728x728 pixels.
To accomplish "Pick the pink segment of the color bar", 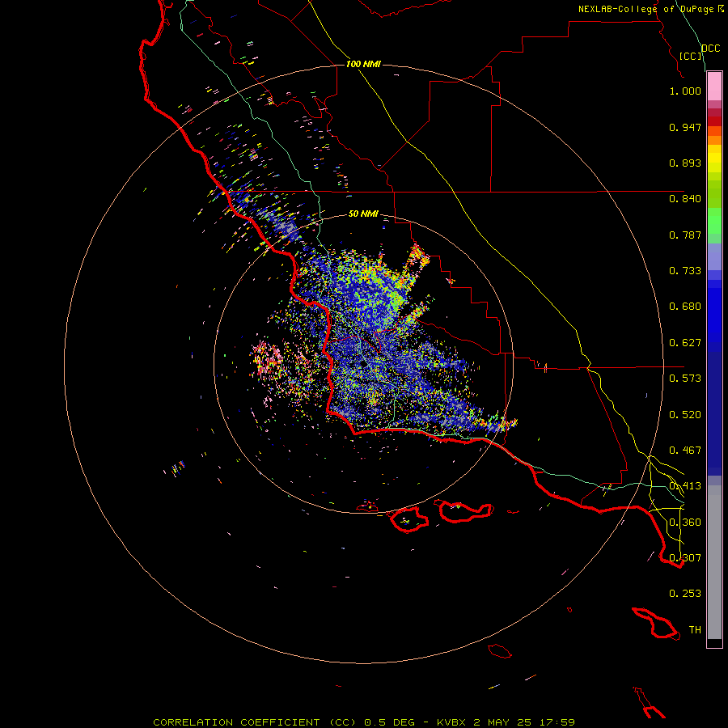I will pyautogui.click(x=714, y=87).
